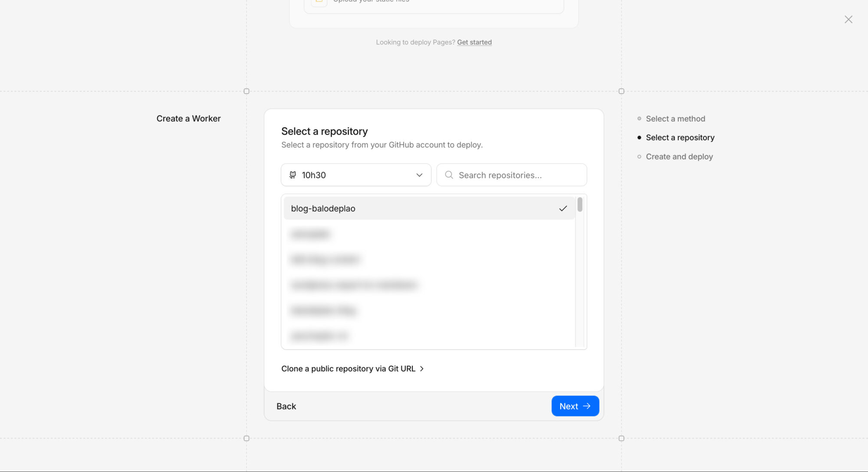This screenshot has height=472, width=868.
Task: Choose the last visible blurred repository item
Action: pos(319,336)
